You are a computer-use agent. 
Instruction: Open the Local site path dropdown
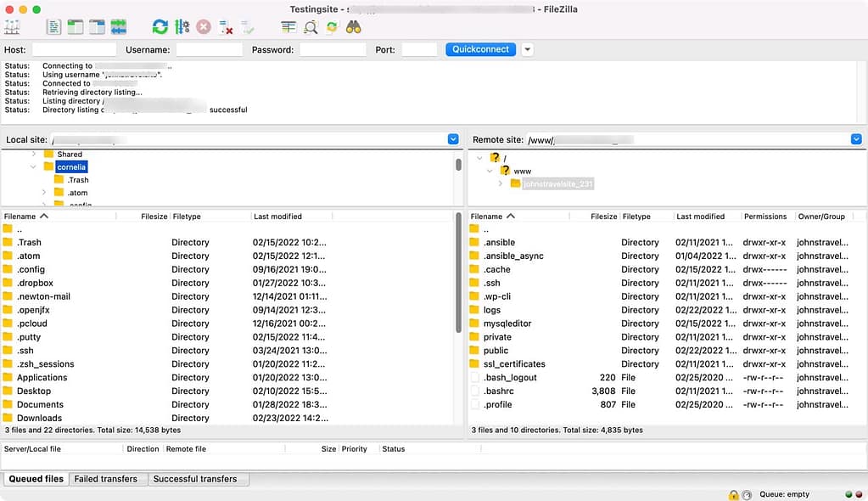[x=452, y=138]
